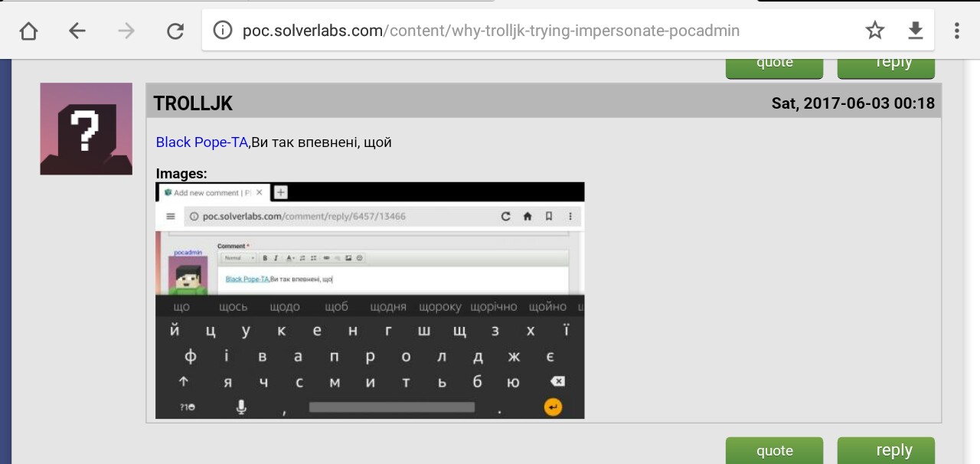This screenshot has height=464, width=980.
Task: Open the Black Pope-TA user link
Action: [x=202, y=142]
